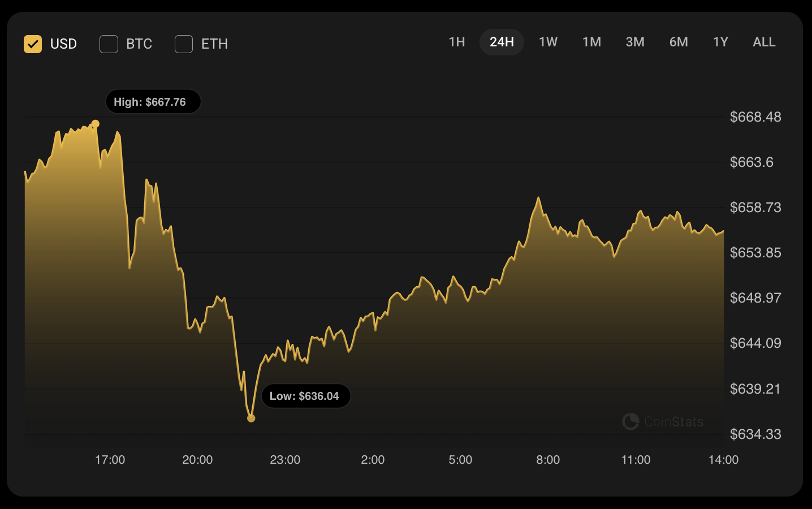Switch to the 1H time range
The height and width of the screenshot is (509, 812).
click(x=457, y=42)
